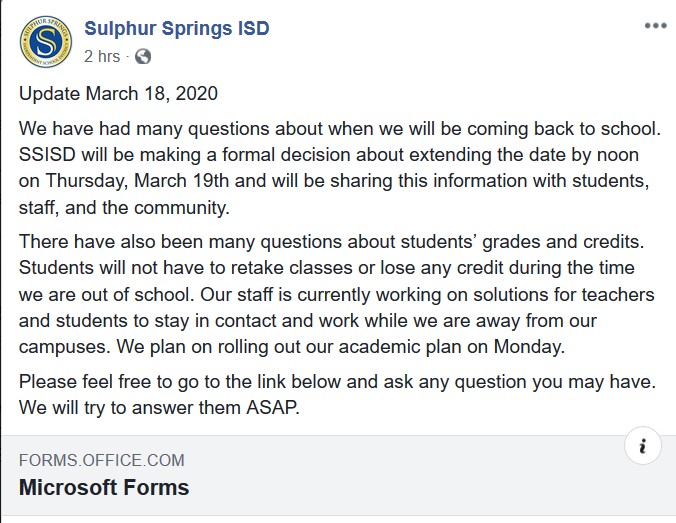Show link info via the 'i' icon
This screenshot has height=523, width=676.
[643, 446]
